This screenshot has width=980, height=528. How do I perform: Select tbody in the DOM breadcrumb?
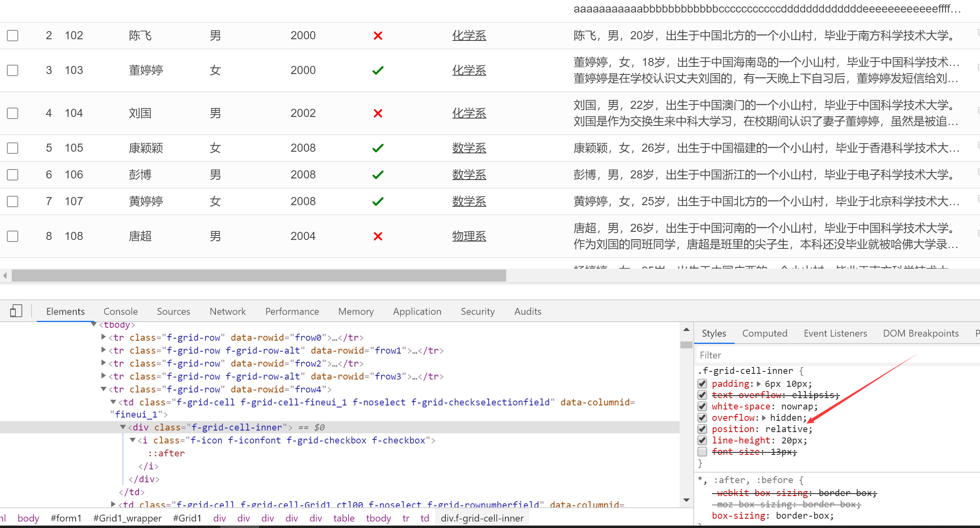(378, 518)
